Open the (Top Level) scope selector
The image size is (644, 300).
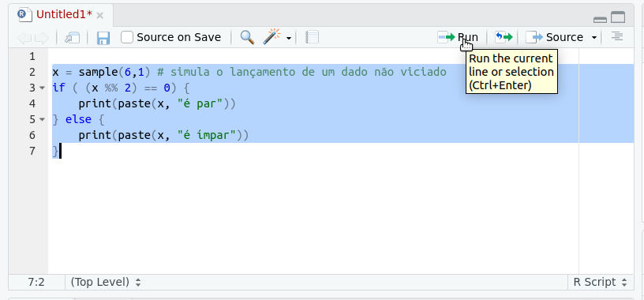pyautogui.click(x=106, y=283)
